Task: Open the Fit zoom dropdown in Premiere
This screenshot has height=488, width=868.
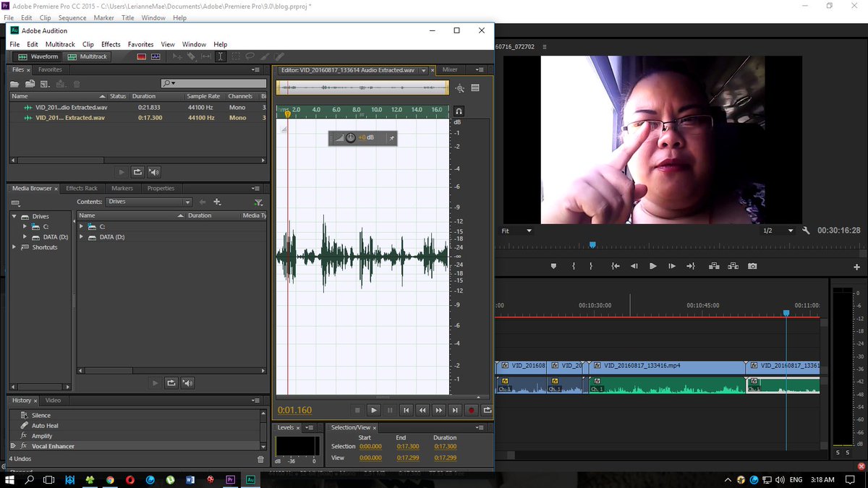Action: coord(517,231)
